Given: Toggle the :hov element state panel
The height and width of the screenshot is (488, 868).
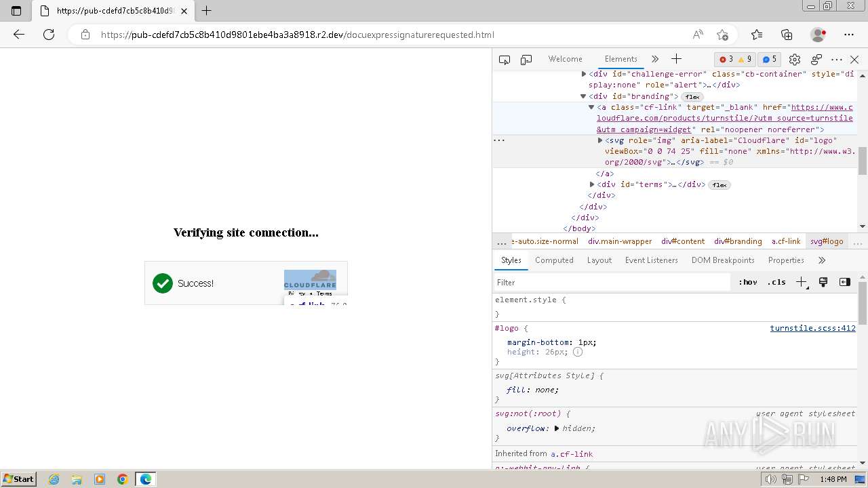Looking at the screenshot, I should pyautogui.click(x=748, y=282).
